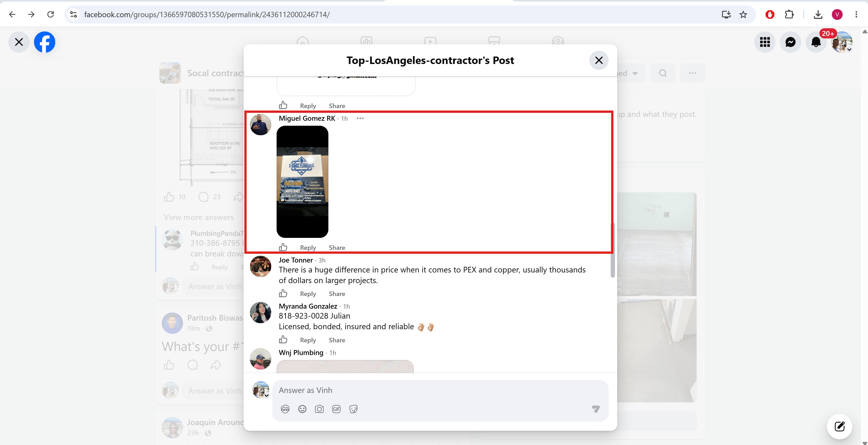Like Myranda Gonzalez's comment

coord(283,340)
